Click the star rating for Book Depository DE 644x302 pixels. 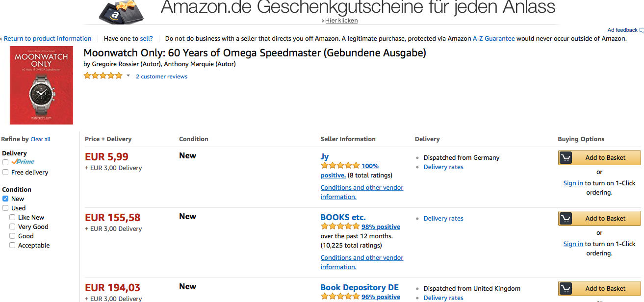pos(340,297)
